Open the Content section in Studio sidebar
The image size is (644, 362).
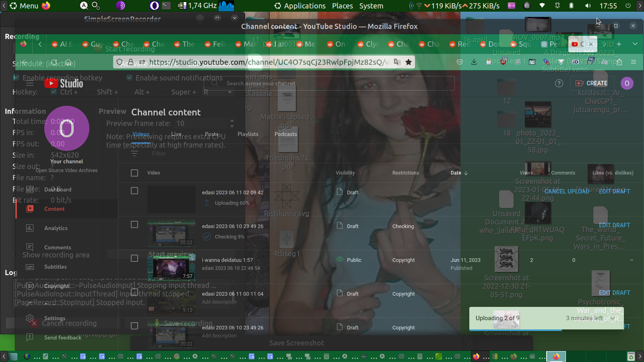(x=54, y=209)
